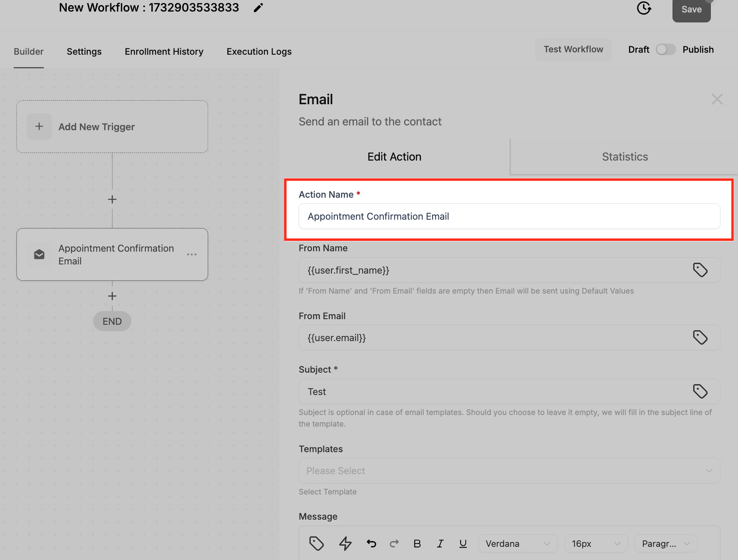
Task: Click the merge tag icon in From Name field
Action: point(700,270)
